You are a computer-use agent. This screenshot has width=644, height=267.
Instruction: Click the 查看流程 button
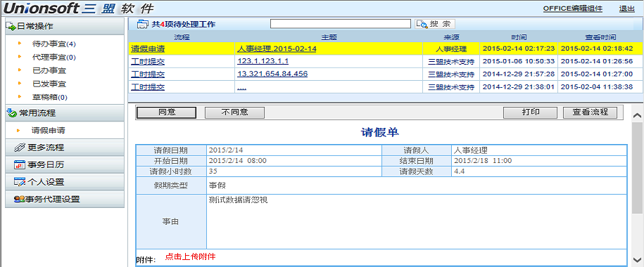[x=591, y=112]
